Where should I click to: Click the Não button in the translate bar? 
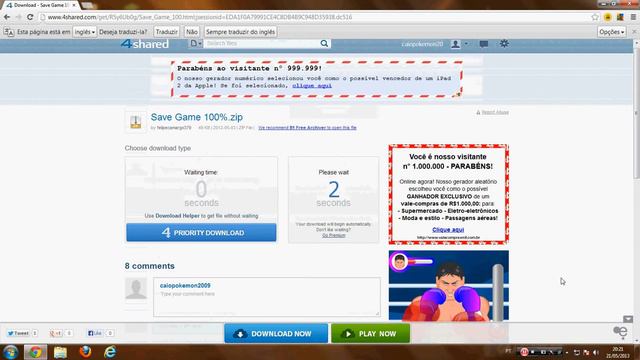point(191,32)
